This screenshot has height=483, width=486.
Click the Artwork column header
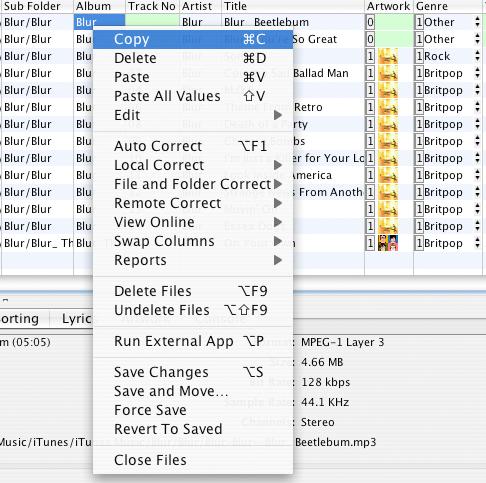click(x=389, y=6)
